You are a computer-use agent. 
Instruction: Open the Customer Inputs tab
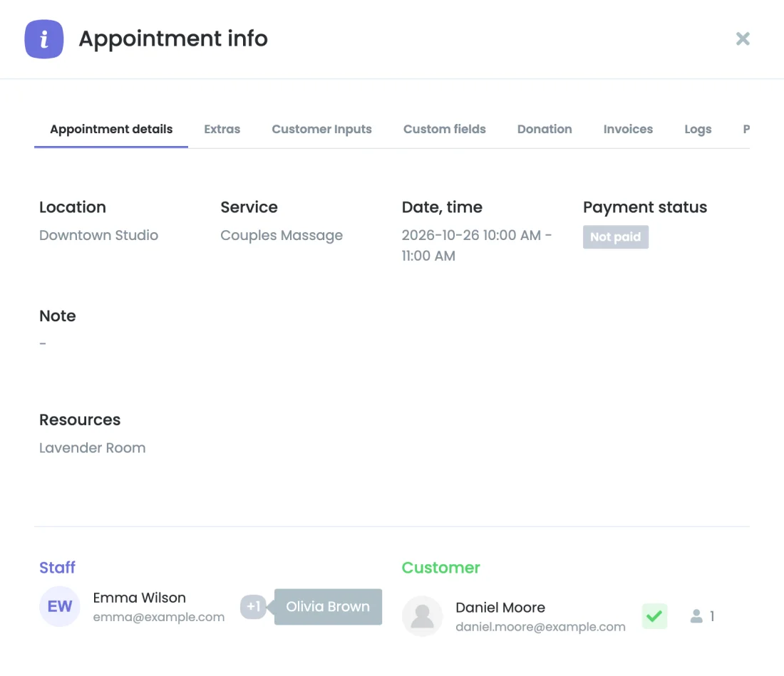tap(321, 129)
